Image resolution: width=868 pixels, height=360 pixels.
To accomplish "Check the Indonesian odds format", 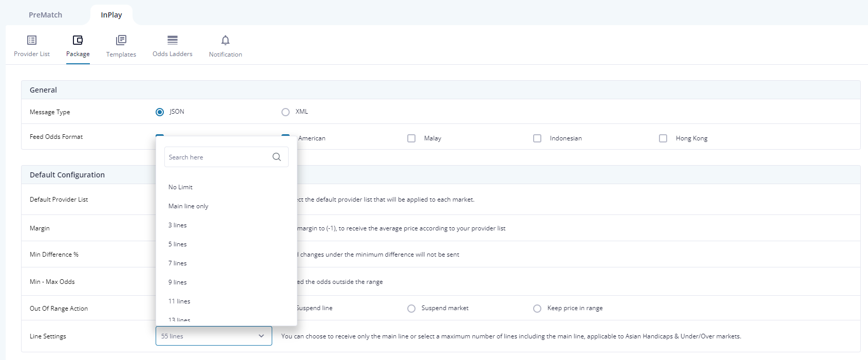I will click(537, 138).
